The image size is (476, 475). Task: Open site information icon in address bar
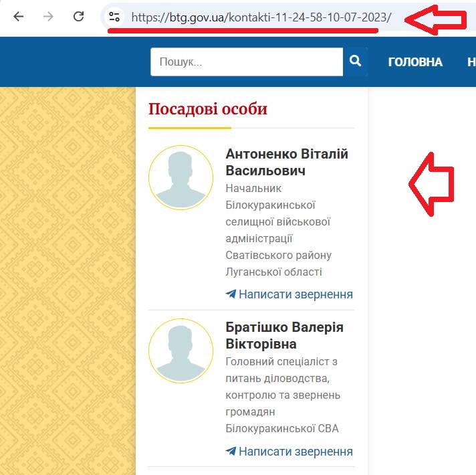[x=114, y=17]
